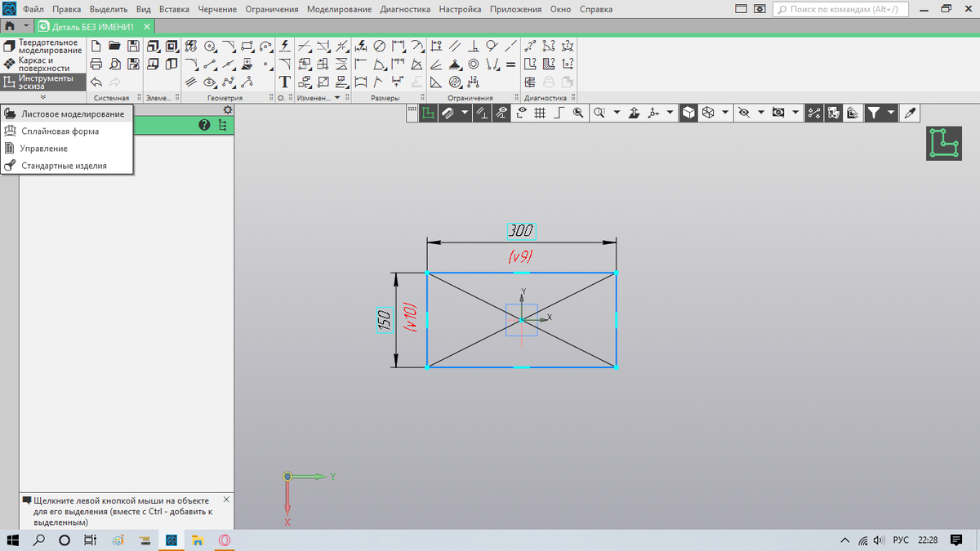Click the command search field

[x=841, y=9]
